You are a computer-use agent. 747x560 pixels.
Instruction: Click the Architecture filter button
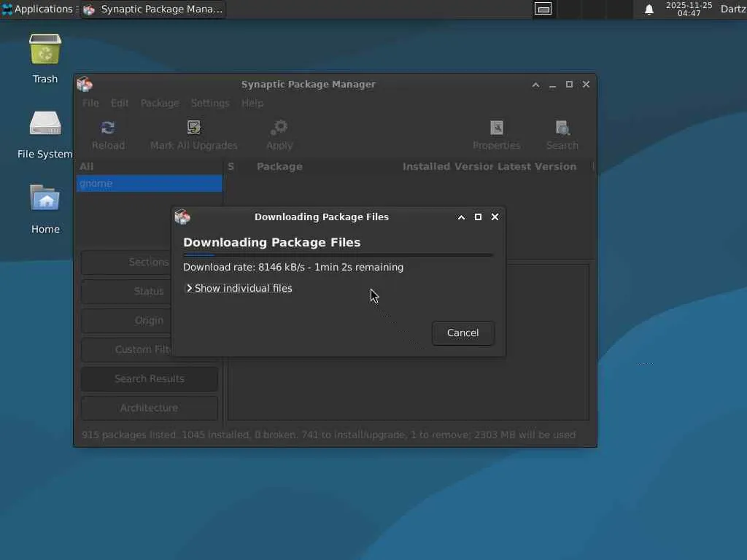click(150, 408)
